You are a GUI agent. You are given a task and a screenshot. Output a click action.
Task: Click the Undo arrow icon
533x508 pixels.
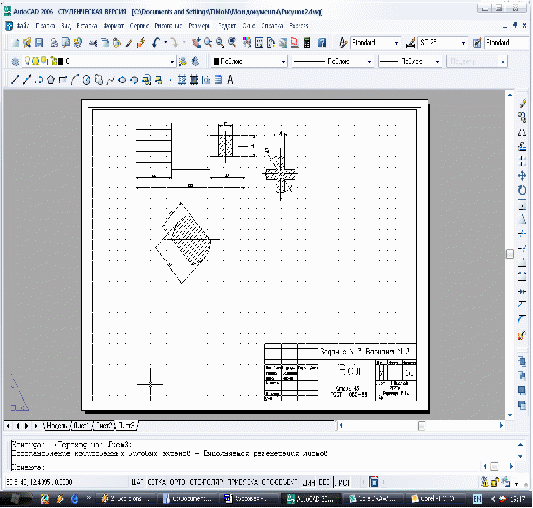[156, 43]
